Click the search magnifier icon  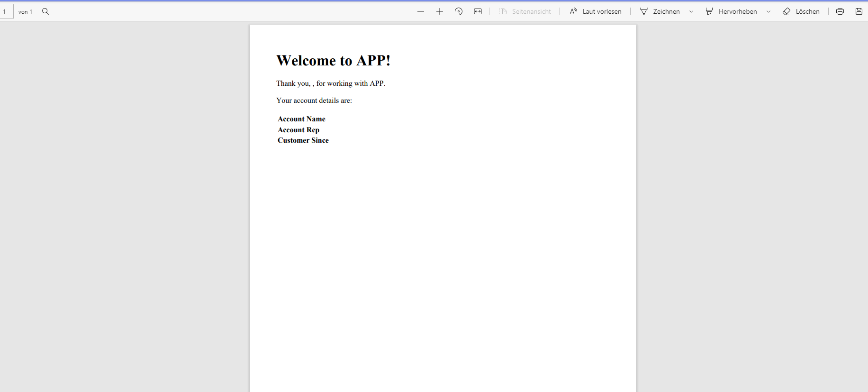point(45,11)
